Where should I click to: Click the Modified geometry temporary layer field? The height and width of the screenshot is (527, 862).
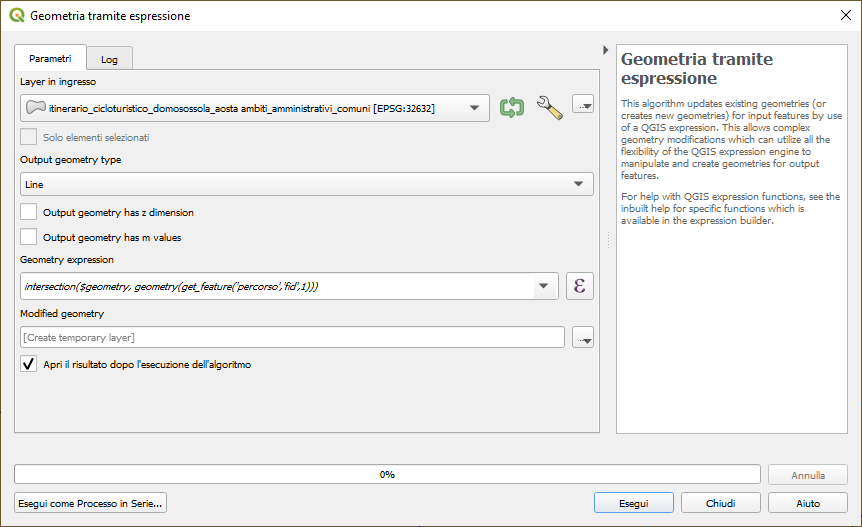tap(292, 338)
